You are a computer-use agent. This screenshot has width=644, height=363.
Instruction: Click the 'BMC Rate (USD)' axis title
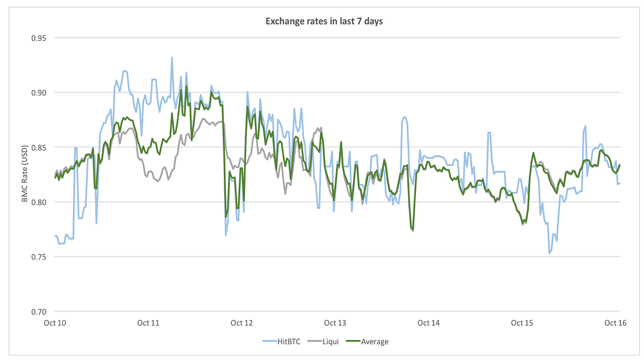(x=25, y=175)
